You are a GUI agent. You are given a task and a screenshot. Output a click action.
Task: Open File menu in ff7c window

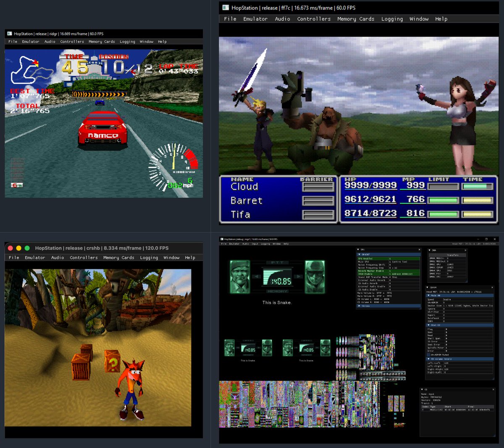230,19
